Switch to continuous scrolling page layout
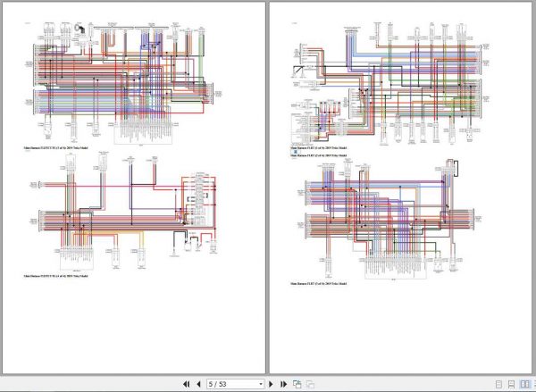 (511, 385)
